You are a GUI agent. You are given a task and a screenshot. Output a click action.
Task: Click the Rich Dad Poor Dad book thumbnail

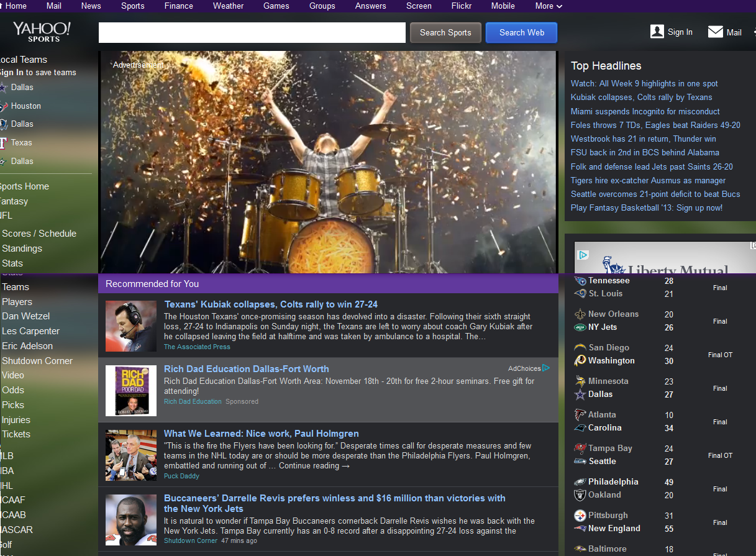tap(131, 391)
